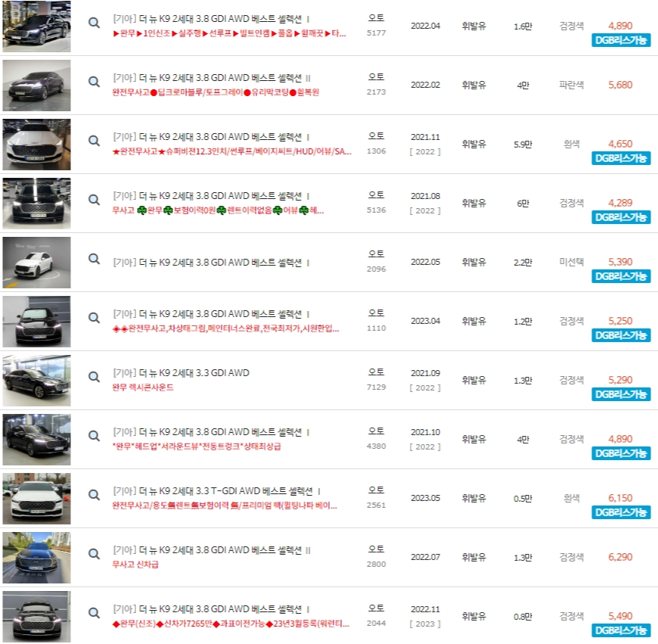658x644 pixels.
Task: Click the magnifier icon next to the 3.3 GDI AWD listing
Action: [x=94, y=377]
